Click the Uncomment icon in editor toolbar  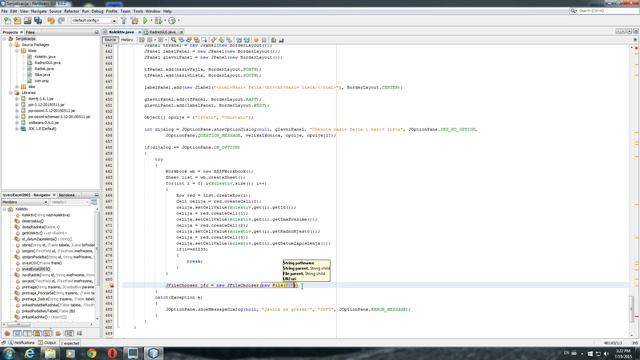tap(281, 40)
